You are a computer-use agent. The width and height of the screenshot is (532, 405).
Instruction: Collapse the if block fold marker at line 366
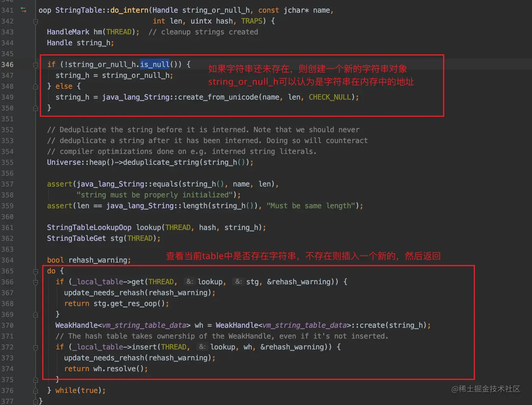36,282
